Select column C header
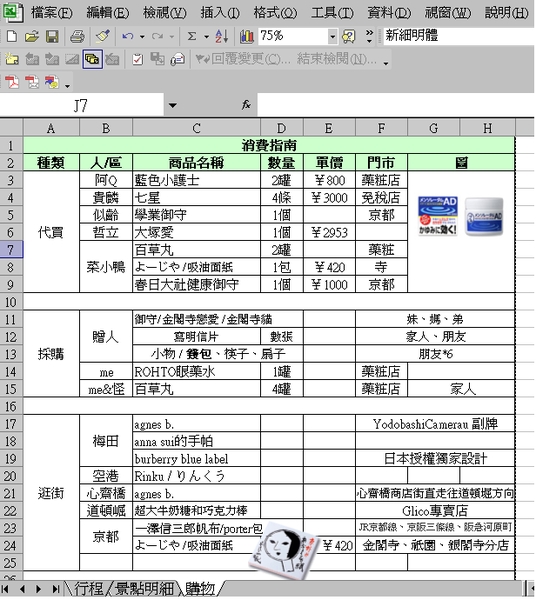This screenshot has width=536, height=600. coord(196,128)
